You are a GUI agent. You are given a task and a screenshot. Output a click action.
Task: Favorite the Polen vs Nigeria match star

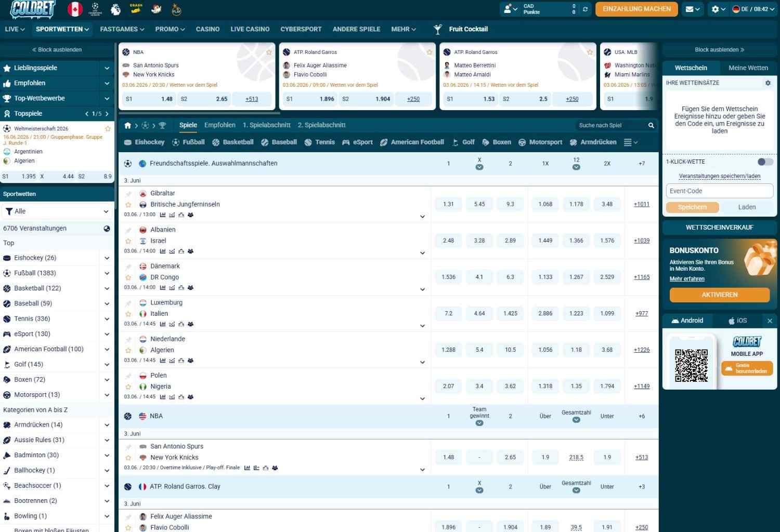128,387
